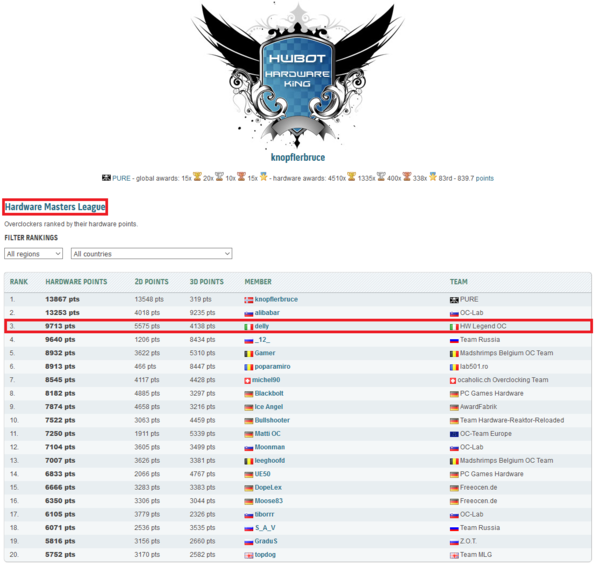Open member poparamiro profile
600x566 pixels.
(272, 366)
